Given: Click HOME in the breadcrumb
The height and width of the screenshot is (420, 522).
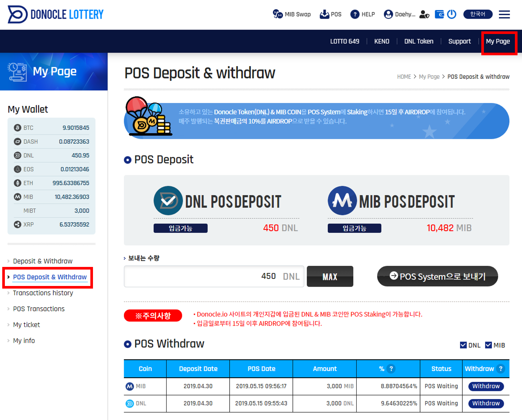Looking at the screenshot, I should 404,77.
